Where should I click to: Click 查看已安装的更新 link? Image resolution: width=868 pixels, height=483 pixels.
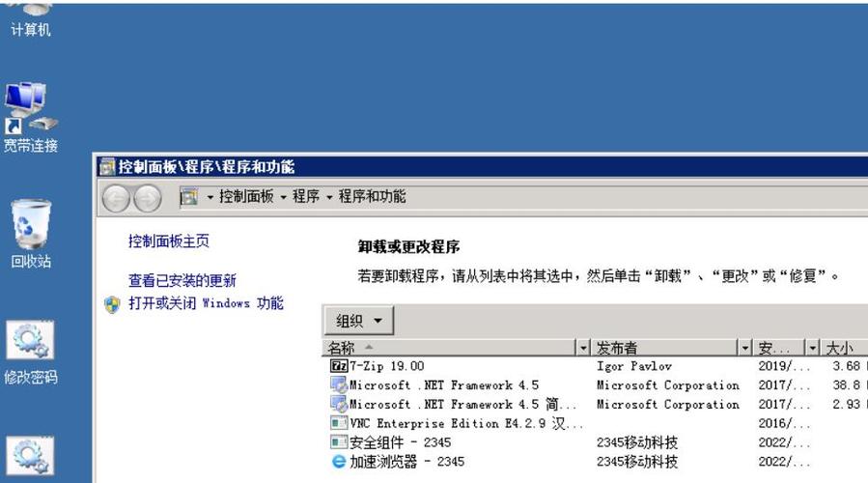182,281
